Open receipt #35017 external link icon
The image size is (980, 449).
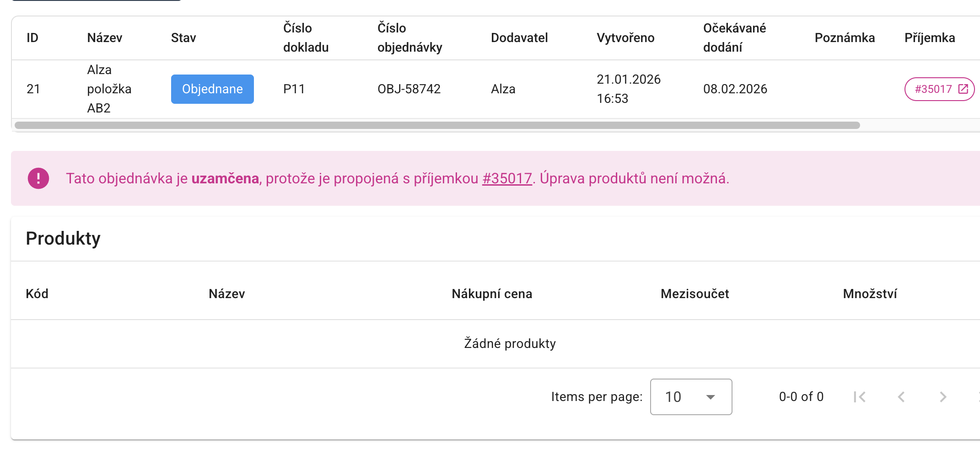tap(963, 89)
